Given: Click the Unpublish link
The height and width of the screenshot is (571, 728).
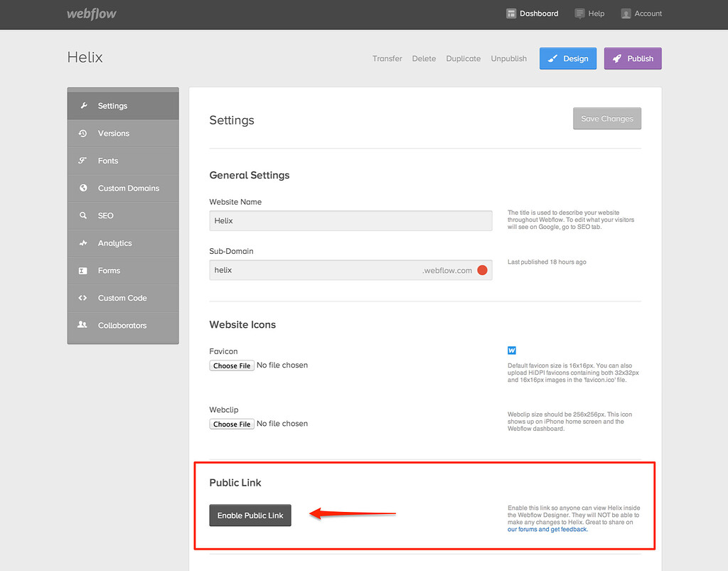Looking at the screenshot, I should 509,58.
